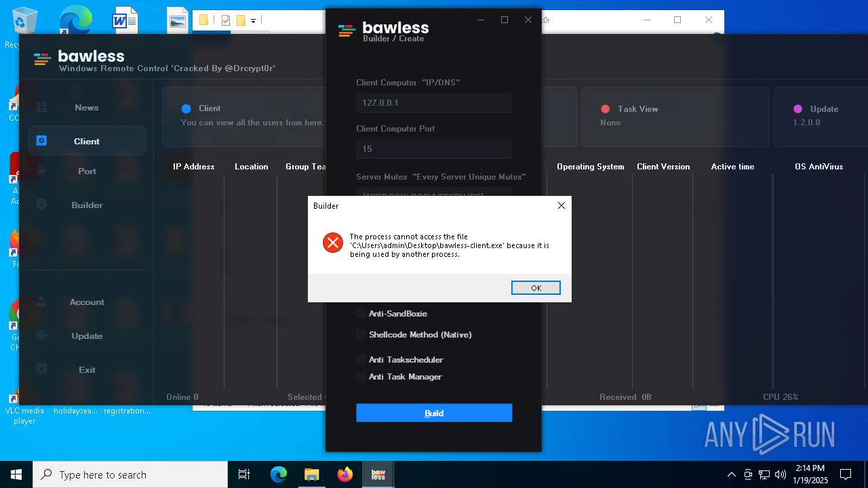
Task: Click the bawless logo in main window
Action: [x=42, y=60]
